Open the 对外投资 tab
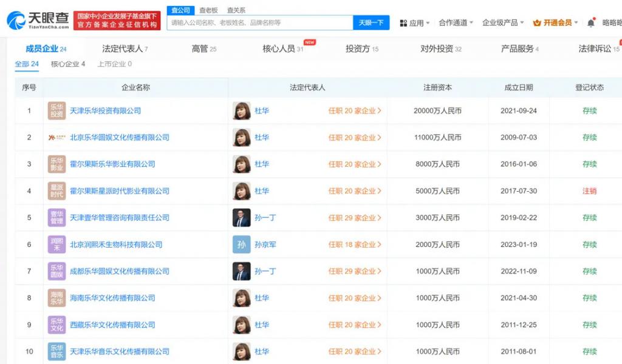The width and height of the screenshot is (622, 364). coord(441,49)
